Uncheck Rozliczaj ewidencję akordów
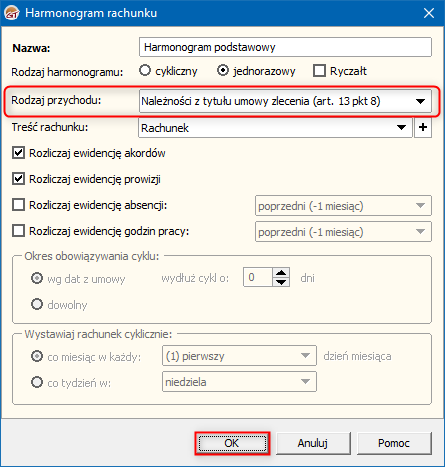The height and width of the screenshot is (467, 445). [x=18, y=153]
